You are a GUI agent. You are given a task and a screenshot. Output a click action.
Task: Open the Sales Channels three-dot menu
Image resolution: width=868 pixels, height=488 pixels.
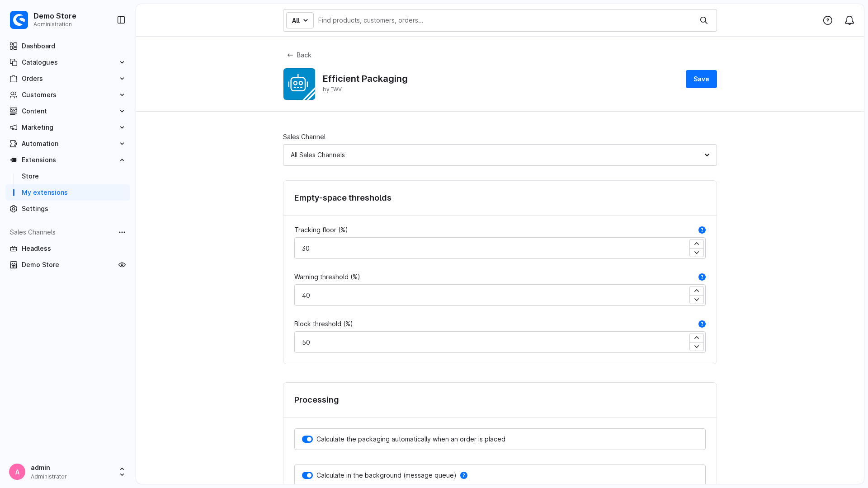coord(122,232)
